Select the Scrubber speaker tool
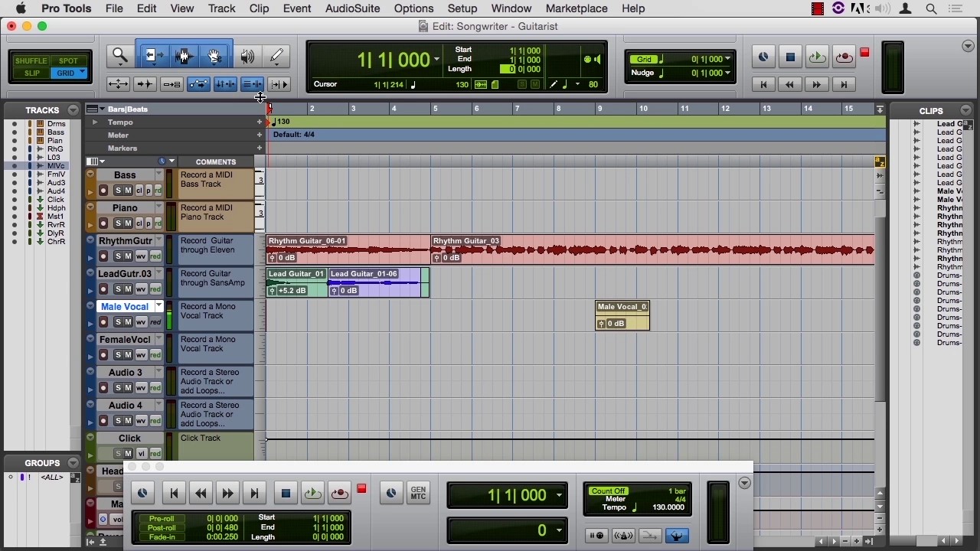 pyautogui.click(x=247, y=56)
